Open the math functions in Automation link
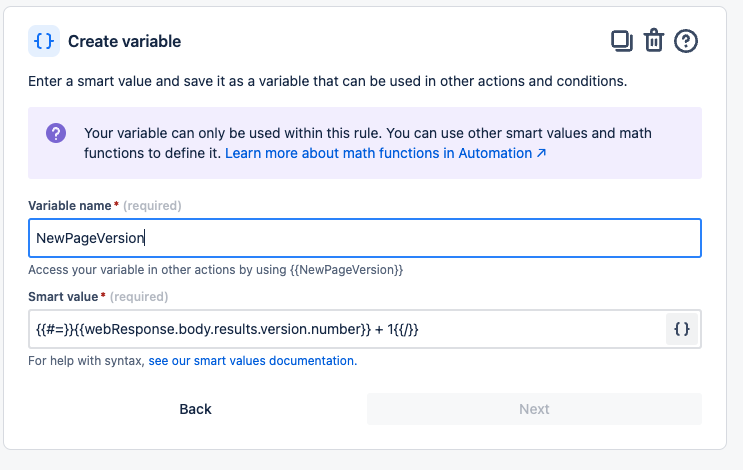The width and height of the screenshot is (743, 470). 385,153
